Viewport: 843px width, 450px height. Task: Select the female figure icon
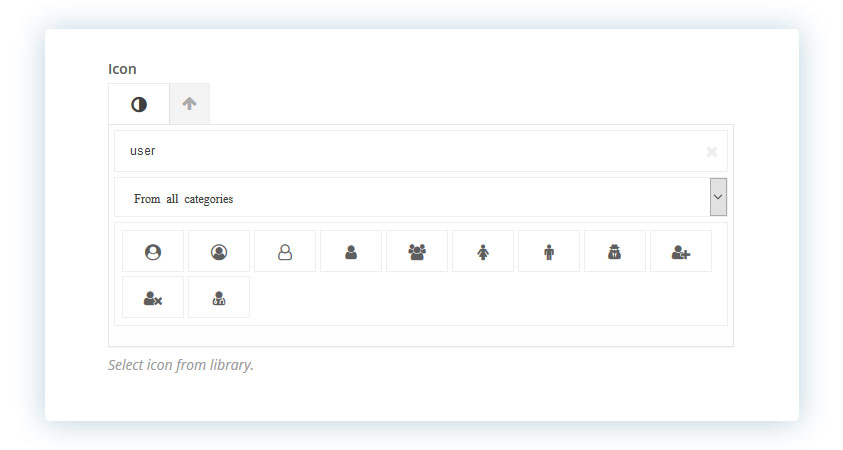pos(483,252)
